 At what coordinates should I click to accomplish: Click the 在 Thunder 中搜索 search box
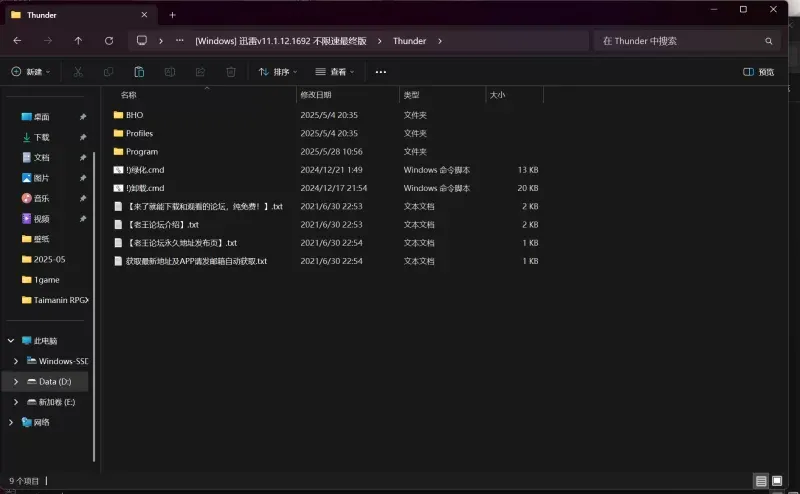click(678, 41)
